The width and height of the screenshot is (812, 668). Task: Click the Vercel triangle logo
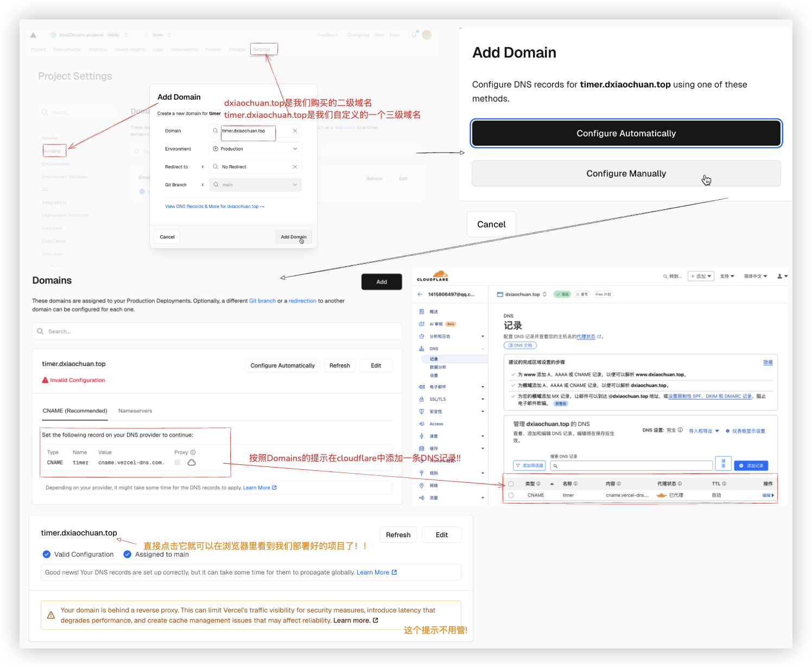pyautogui.click(x=33, y=35)
